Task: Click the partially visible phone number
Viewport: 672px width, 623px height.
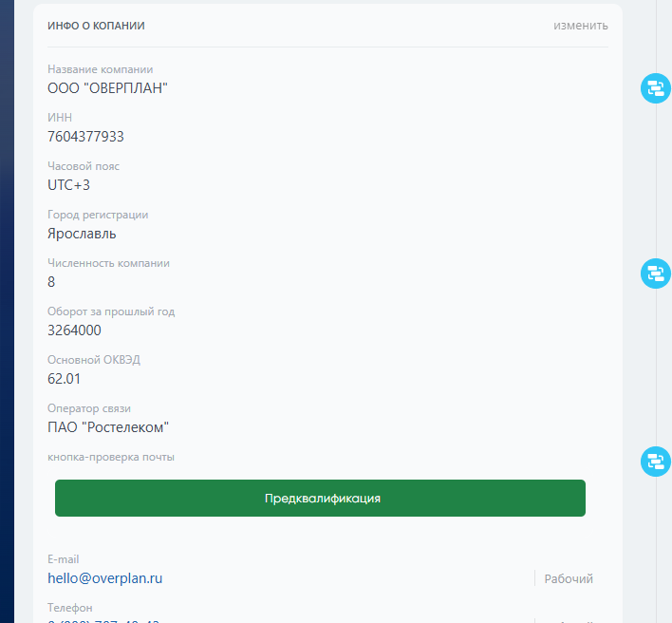Action: click(104, 619)
